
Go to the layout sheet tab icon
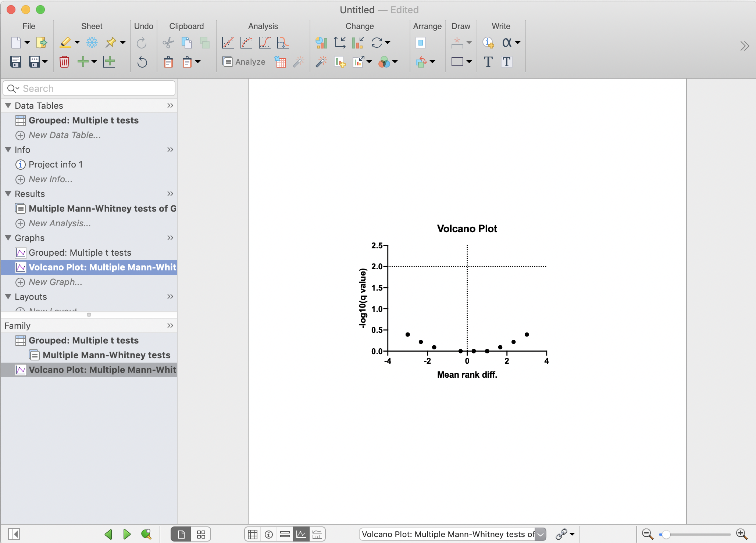point(317,534)
